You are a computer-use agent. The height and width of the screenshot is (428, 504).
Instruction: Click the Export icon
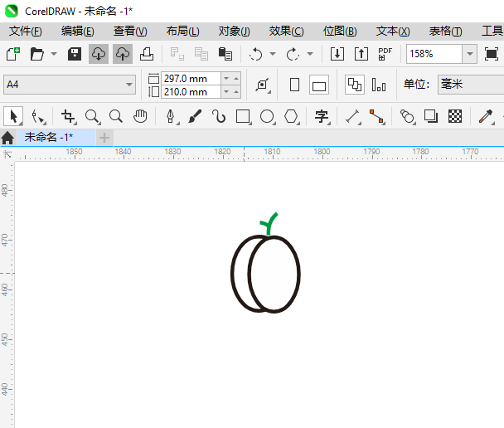coord(361,54)
